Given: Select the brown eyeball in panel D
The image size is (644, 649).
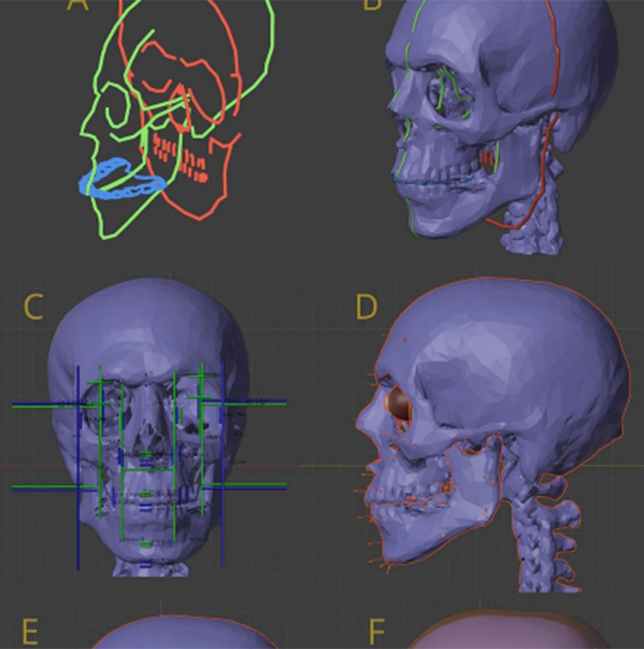Looking at the screenshot, I should click(x=399, y=404).
